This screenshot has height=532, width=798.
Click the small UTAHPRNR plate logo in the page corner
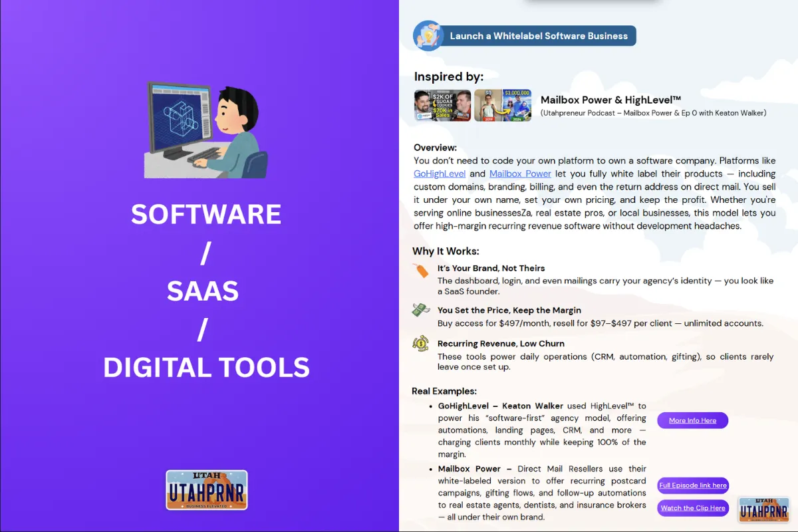[x=763, y=511]
